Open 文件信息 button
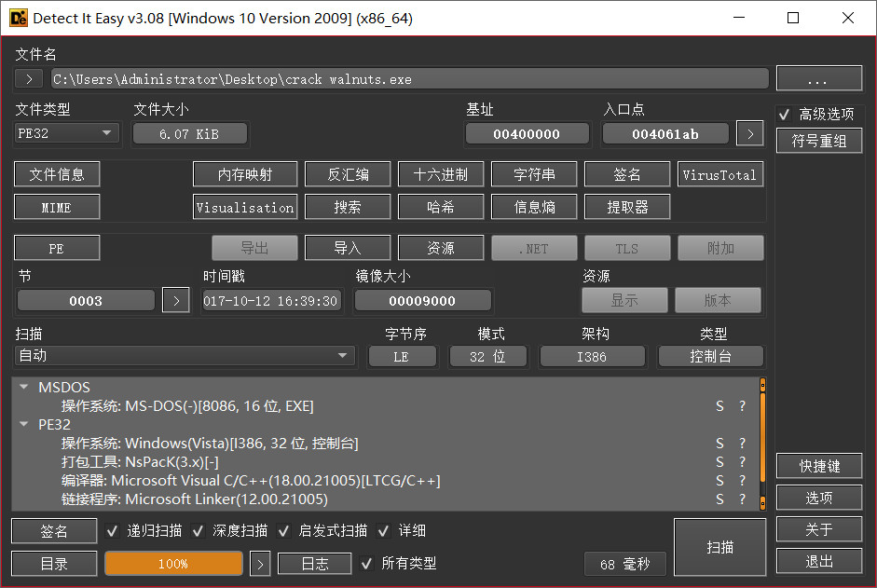Viewport: 877px width, 588px height. coord(57,174)
